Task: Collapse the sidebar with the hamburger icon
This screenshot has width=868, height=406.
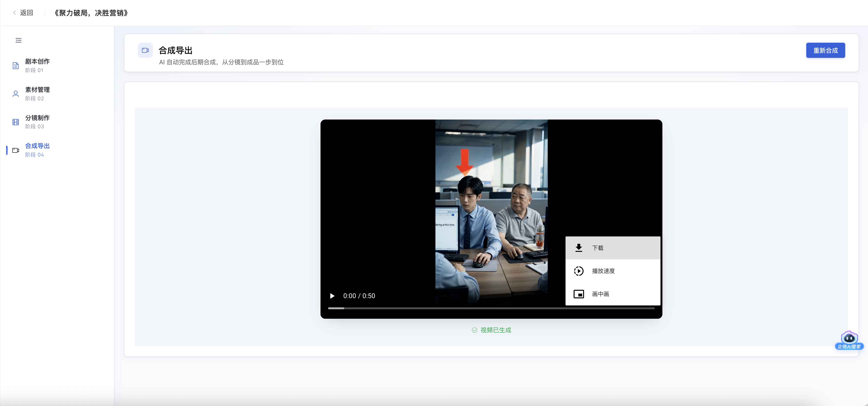Action: click(x=19, y=40)
